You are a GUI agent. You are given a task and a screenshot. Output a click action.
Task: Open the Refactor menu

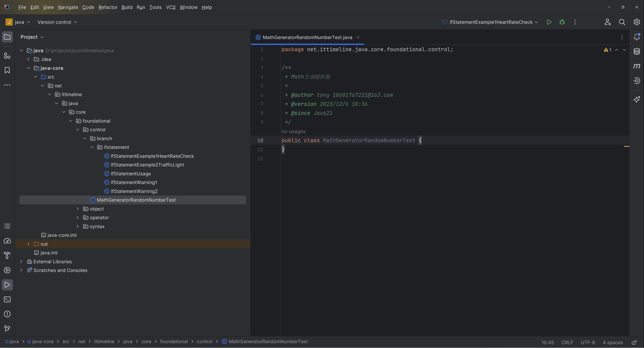(x=108, y=7)
